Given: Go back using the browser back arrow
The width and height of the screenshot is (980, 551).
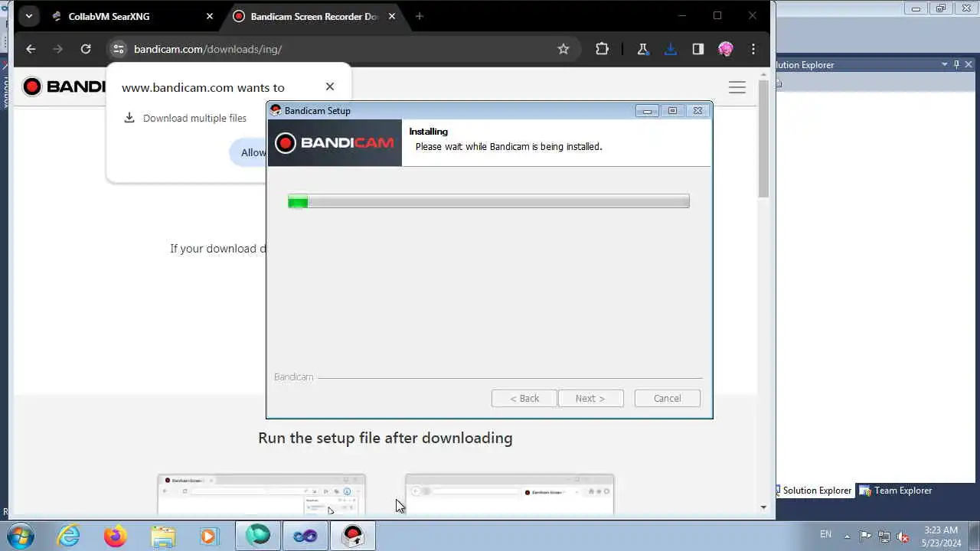Looking at the screenshot, I should coord(31,49).
